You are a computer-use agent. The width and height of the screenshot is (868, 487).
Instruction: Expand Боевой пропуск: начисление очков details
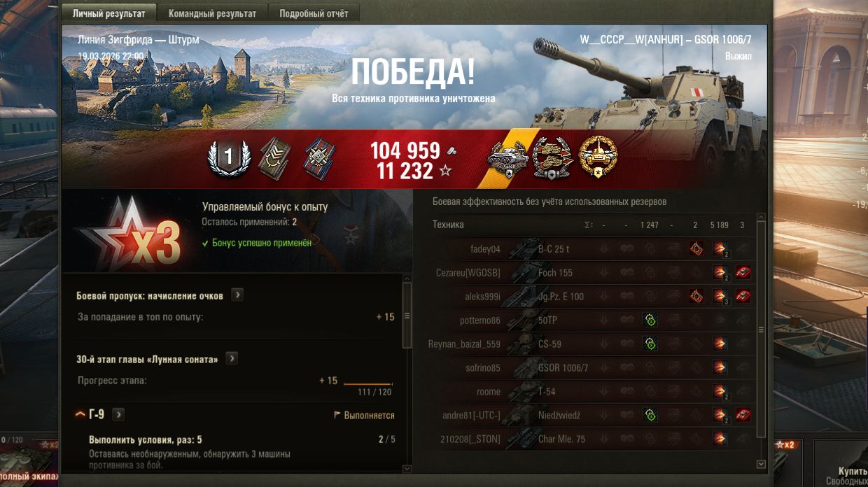pos(237,295)
